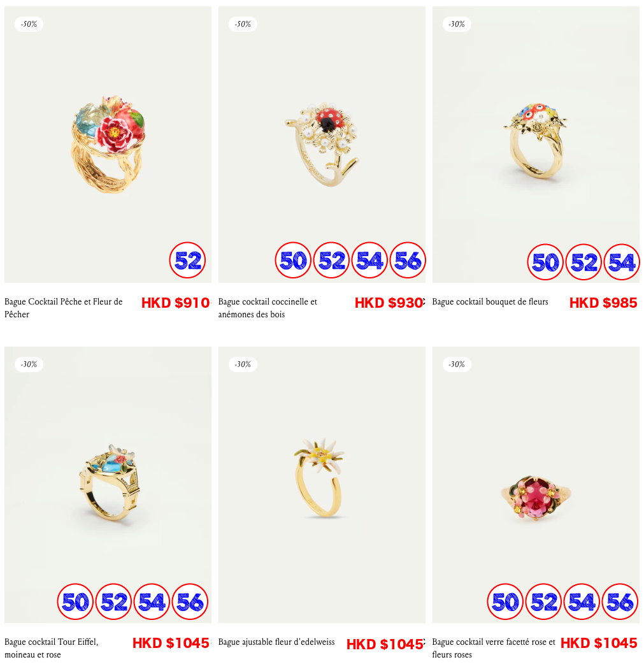The image size is (644, 669).
Task: Choose size 50 on the Tour Eiffel ring
Action: coord(75,601)
